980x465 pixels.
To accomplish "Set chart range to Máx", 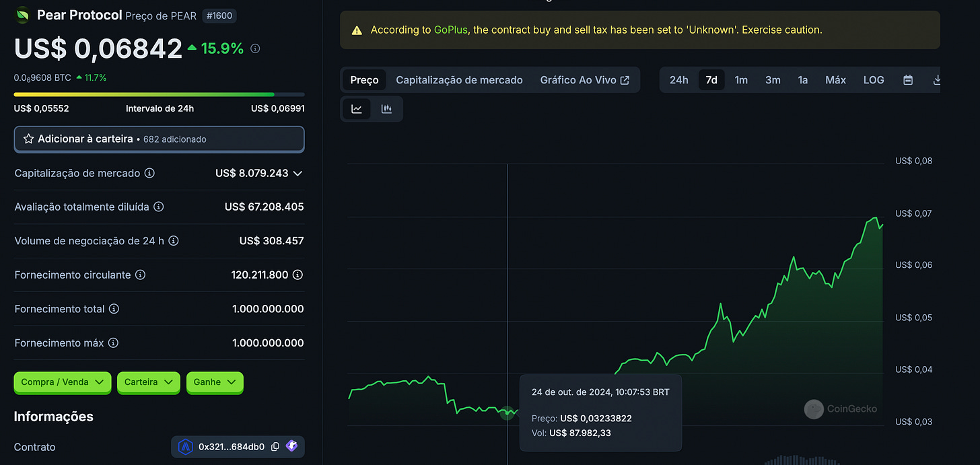I will (835, 80).
